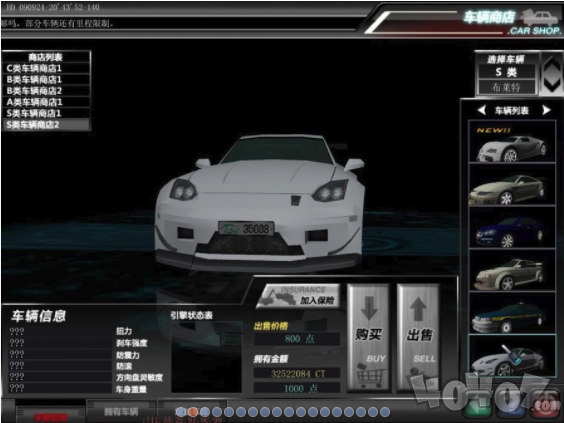This screenshot has width=564, height=423.
Task: Open C类车辆商店1 in shop list
Action: coord(46,68)
